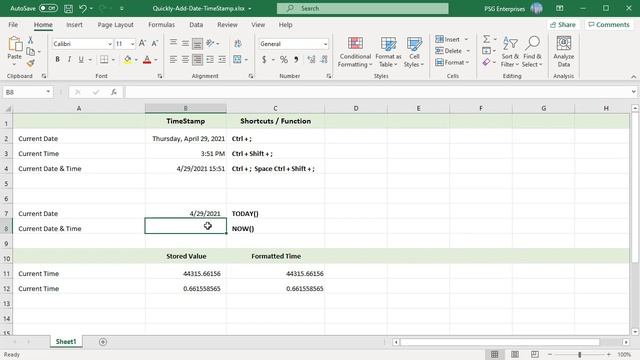Open the Insert tab
The height and width of the screenshot is (360, 640).
point(74,24)
